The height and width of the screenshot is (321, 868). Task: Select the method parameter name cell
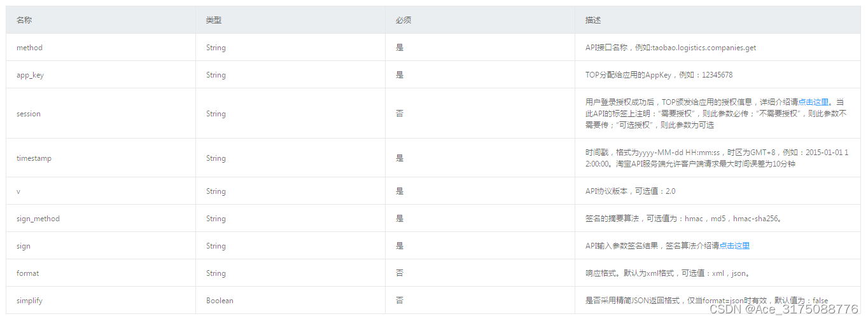click(x=29, y=48)
